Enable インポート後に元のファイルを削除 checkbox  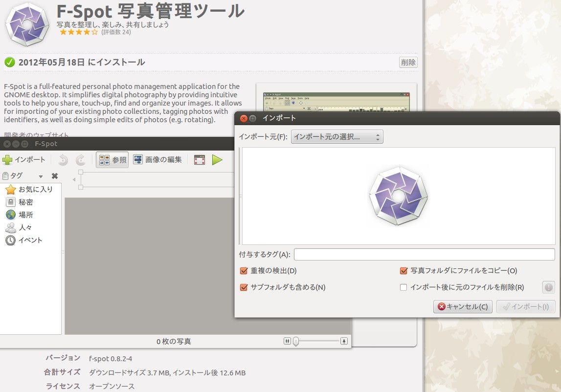pos(404,287)
